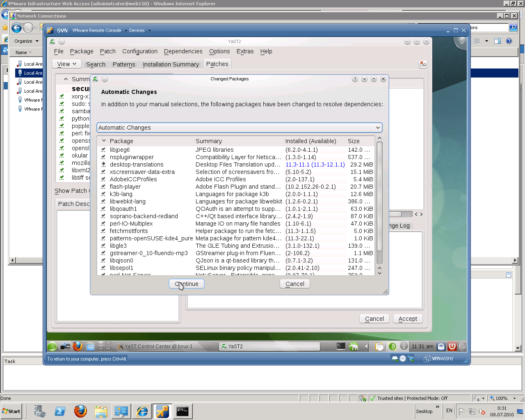Select the perl-IO-Multiplex package row

[x=236, y=224]
